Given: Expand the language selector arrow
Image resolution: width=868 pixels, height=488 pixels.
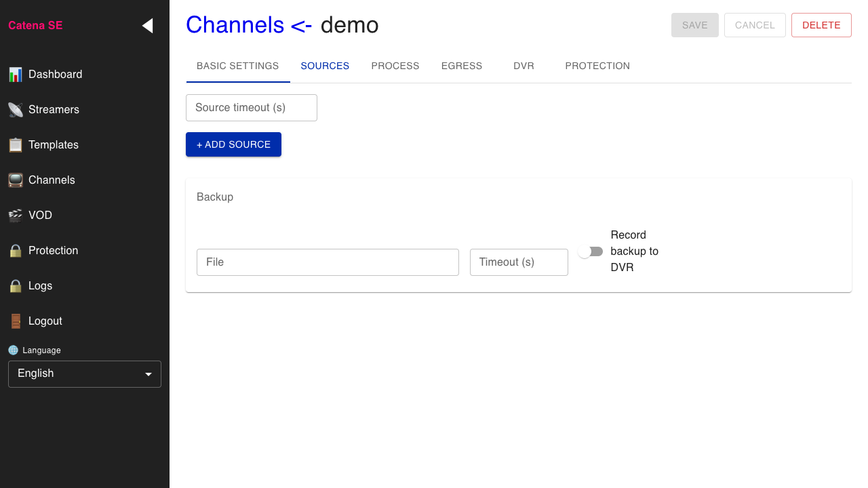Looking at the screenshot, I should tap(149, 373).
